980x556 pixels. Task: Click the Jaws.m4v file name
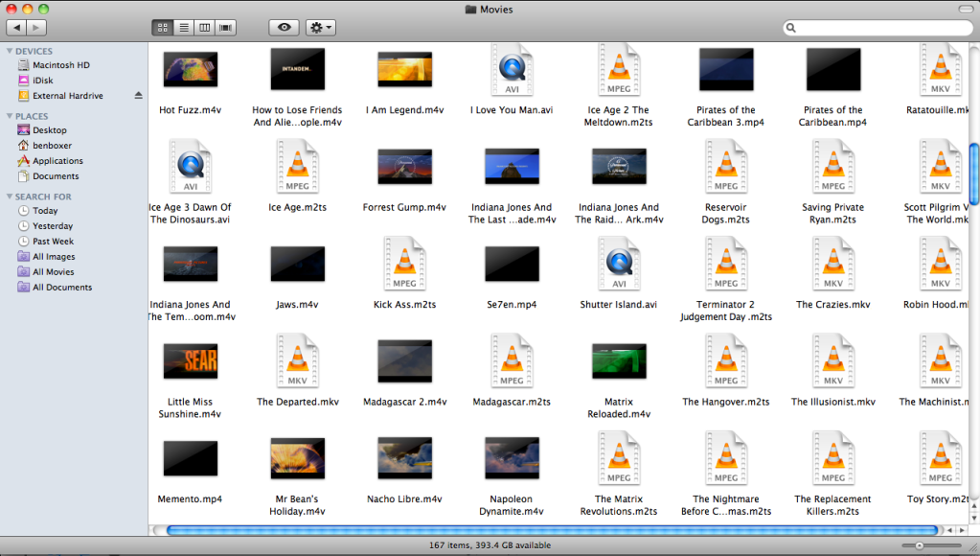tap(298, 305)
